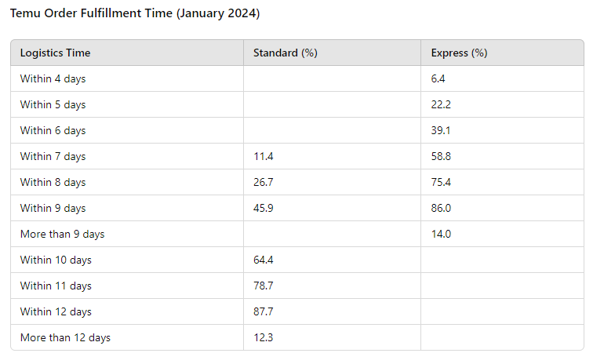Select the 'Within 4 days' row label
The width and height of the screenshot is (604, 364).
pos(53,79)
